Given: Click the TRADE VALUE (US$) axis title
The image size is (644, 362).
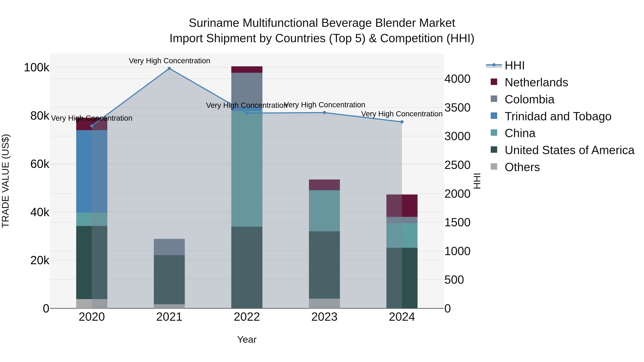Looking at the screenshot, I should [x=6, y=181].
